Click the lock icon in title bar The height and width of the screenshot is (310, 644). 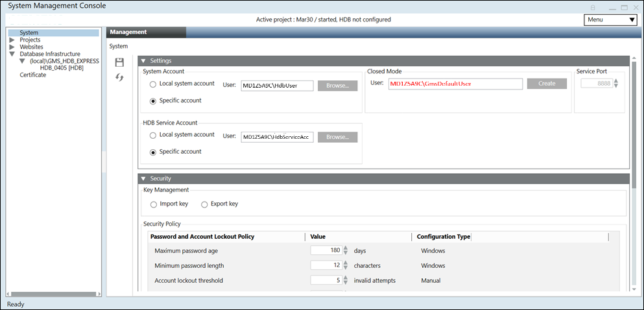[x=593, y=7]
